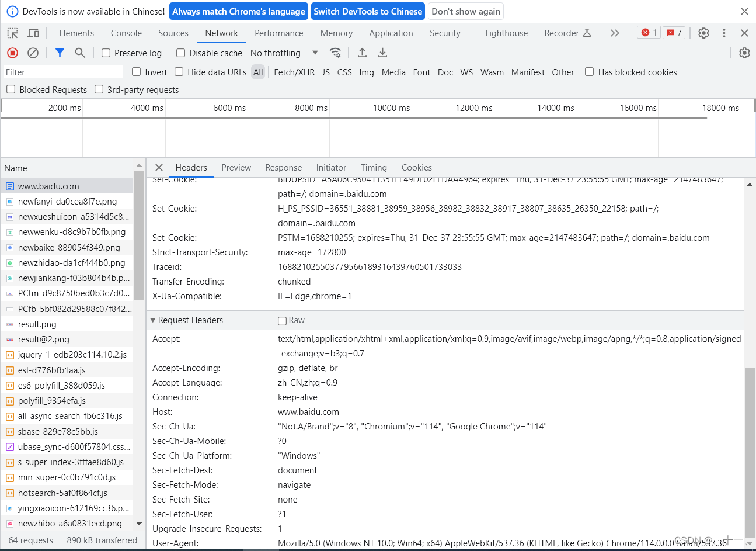Export HAR file download icon

pyautogui.click(x=382, y=53)
